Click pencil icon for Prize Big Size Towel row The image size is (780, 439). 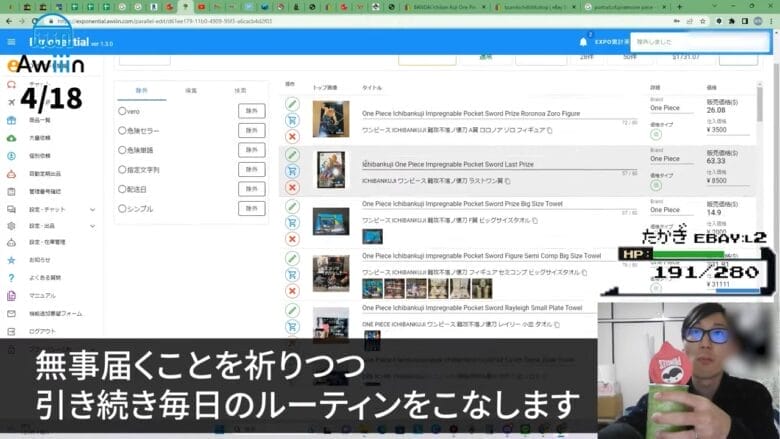point(292,206)
